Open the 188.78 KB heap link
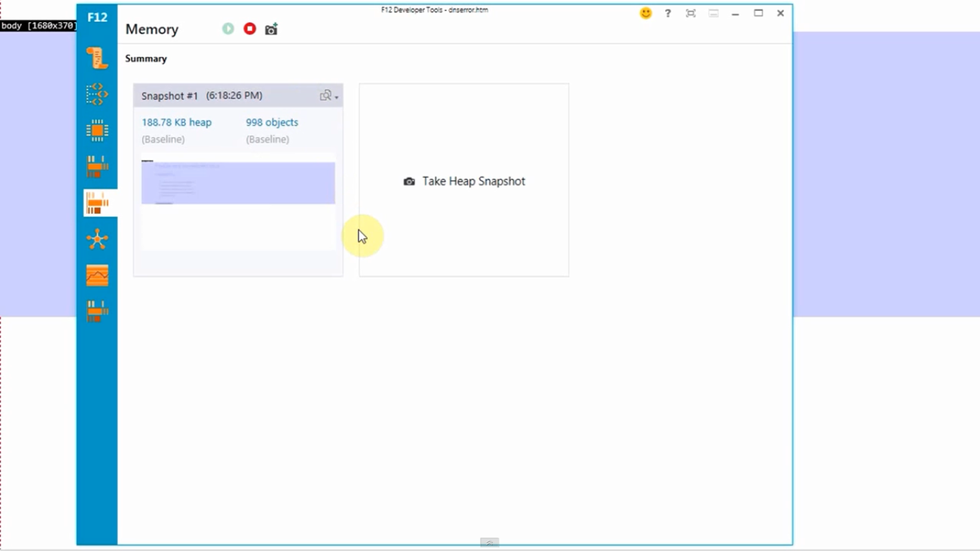 click(176, 123)
